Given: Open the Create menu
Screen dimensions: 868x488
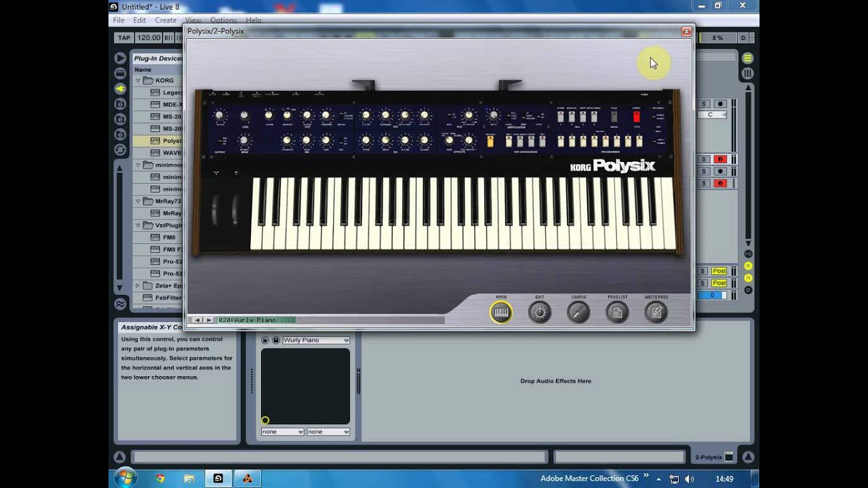Looking at the screenshot, I should coord(165,20).
